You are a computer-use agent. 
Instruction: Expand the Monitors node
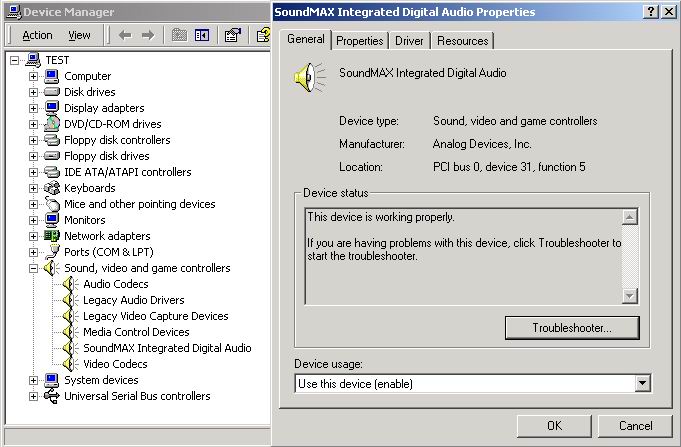click(33, 220)
